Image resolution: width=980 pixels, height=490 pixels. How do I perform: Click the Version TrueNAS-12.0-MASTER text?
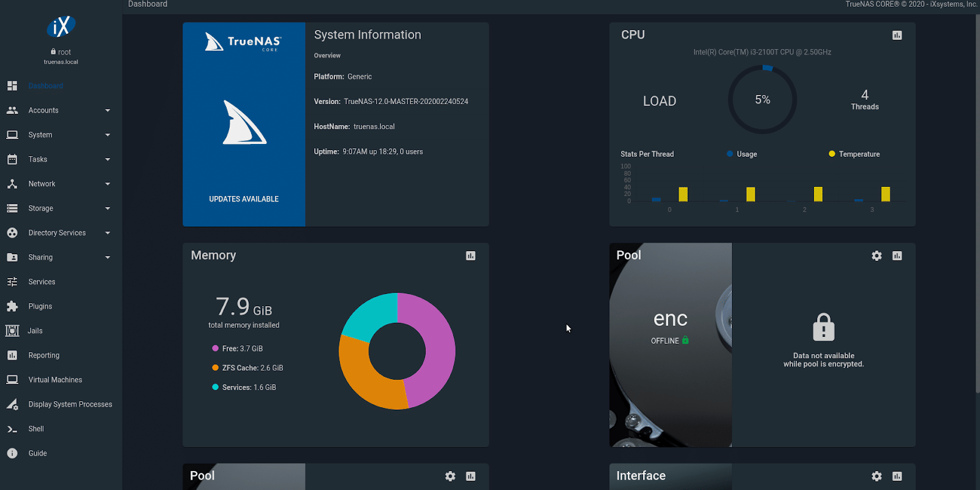(391, 102)
